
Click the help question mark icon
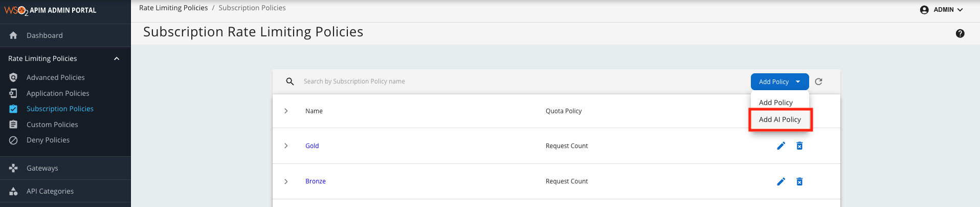[960, 33]
